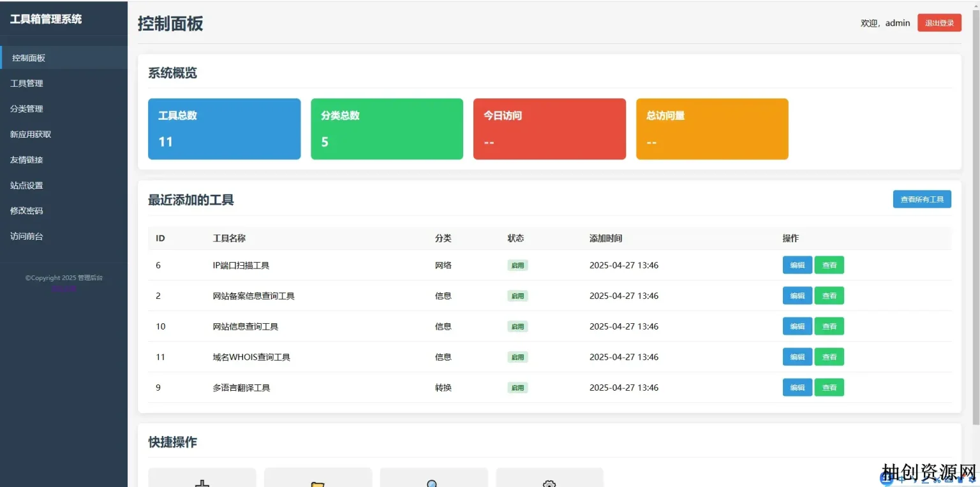
Task: Open 站点设置 from the sidebar
Action: [x=27, y=185]
